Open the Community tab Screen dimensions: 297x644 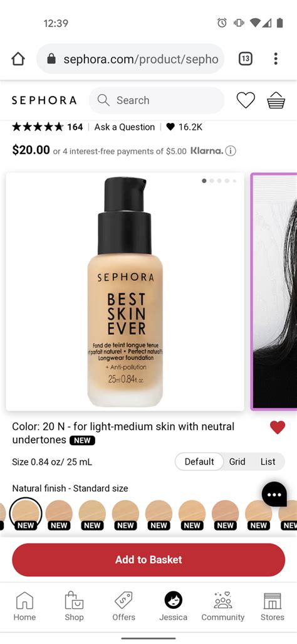click(x=223, y=606)
